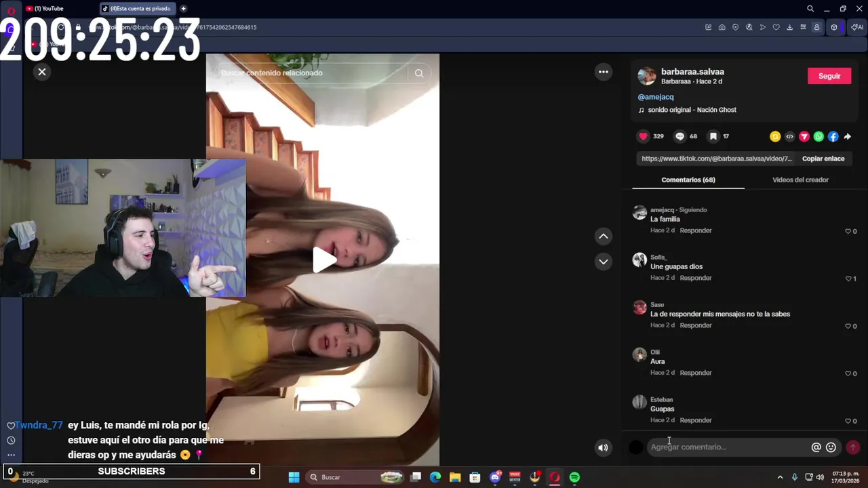The height and width of the screenshot is (488, 868).
Task: Open the Opera AI assistant button
Action: (857, 27)
